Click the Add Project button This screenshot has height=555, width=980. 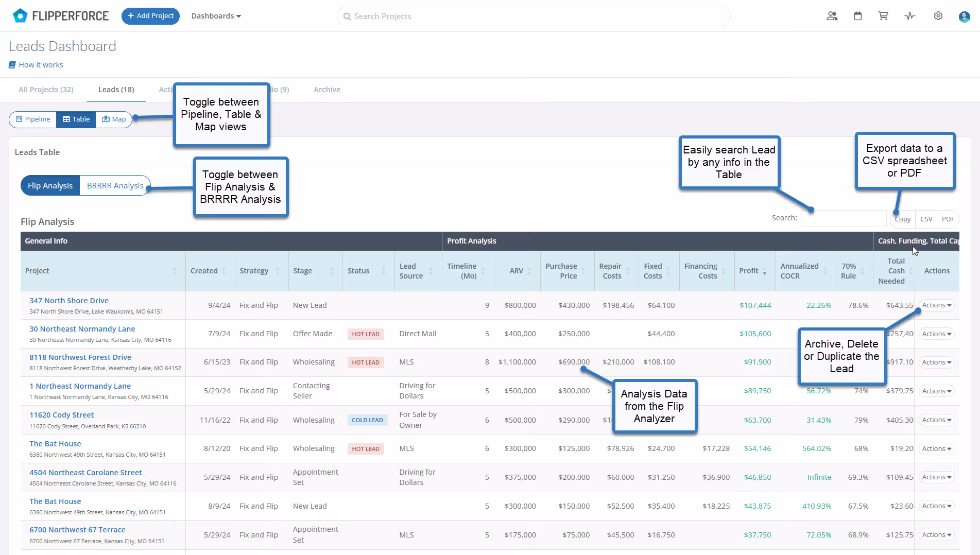150,16
